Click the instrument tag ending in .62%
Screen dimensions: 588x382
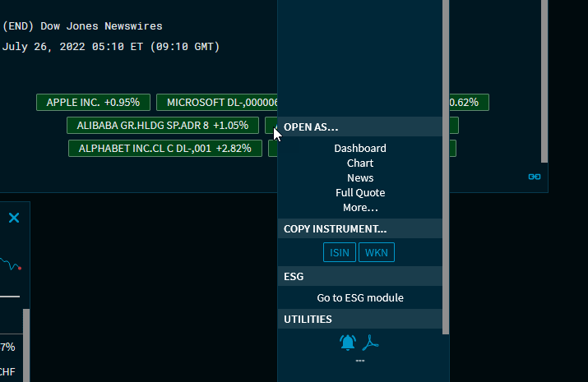469,103
